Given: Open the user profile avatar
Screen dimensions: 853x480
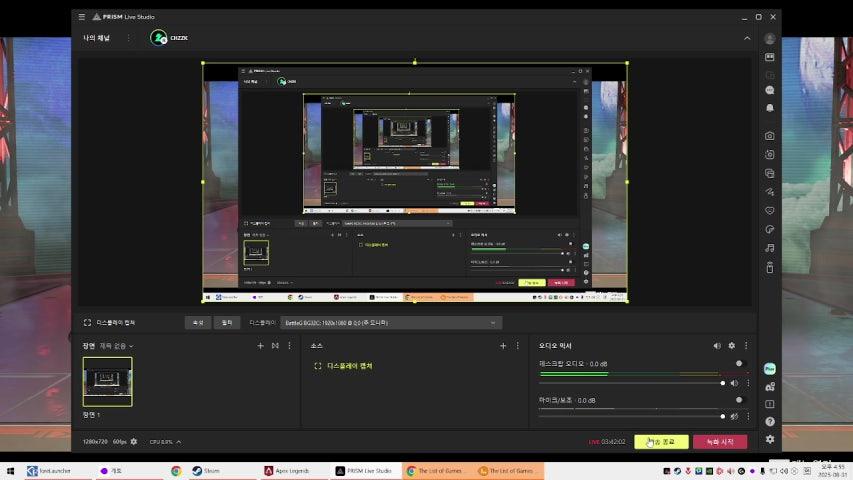Looking at the screenshot, I should [x=770, y=39].
